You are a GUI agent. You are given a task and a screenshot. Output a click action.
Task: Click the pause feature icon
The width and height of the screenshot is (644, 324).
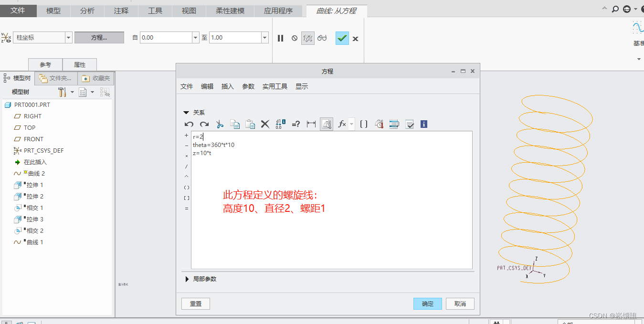click(x=281, y=38)
